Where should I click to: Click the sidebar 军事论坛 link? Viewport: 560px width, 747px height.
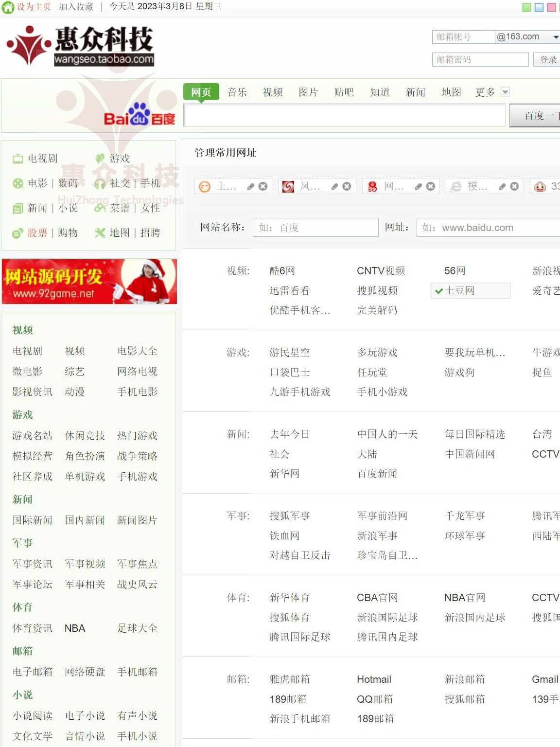pyautogui.click(x=33, y=585)
